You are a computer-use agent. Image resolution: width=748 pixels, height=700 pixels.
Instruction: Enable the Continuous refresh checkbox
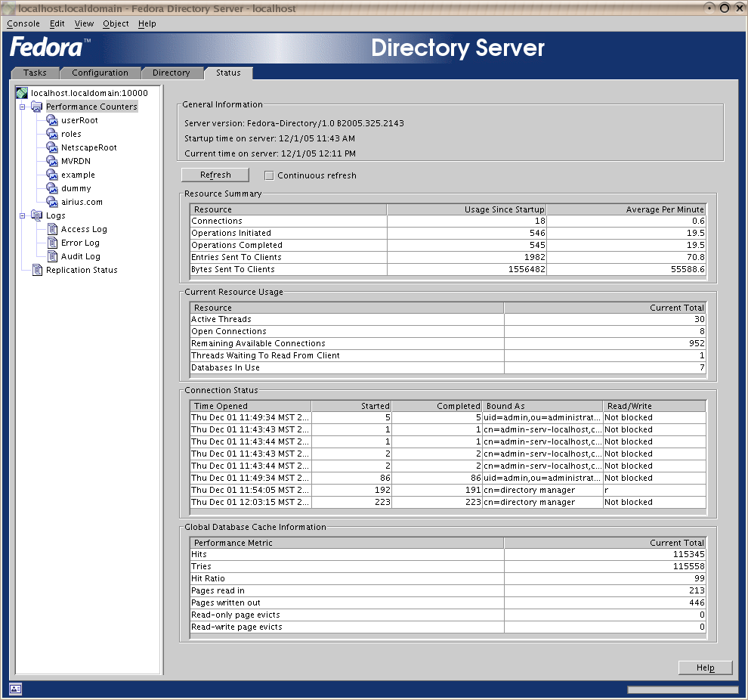(x=269, y=175)
